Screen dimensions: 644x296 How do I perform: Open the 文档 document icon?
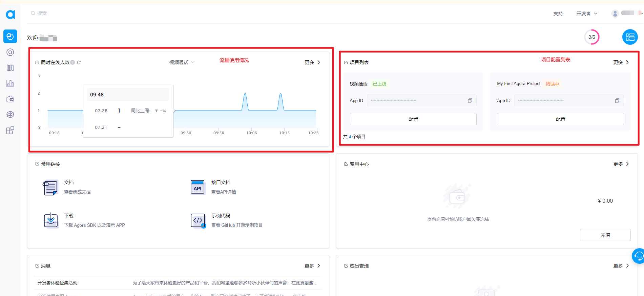tap(50, 188)
